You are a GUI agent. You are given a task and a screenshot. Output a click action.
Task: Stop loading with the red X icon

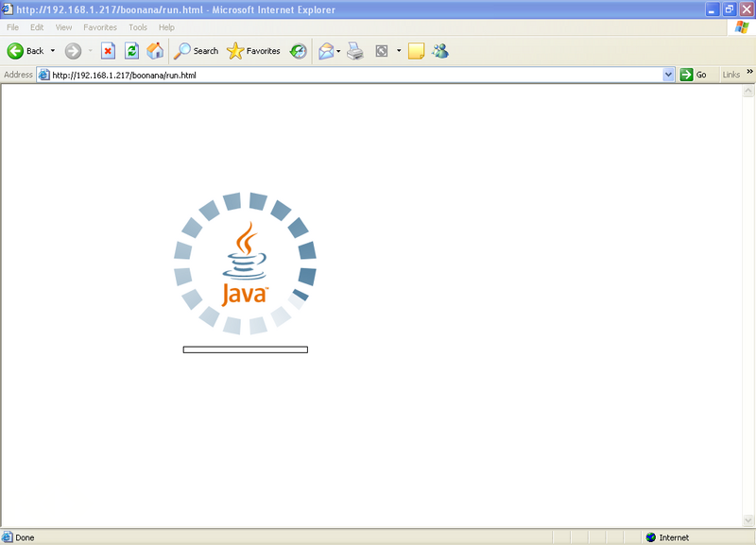click(108, 51)
